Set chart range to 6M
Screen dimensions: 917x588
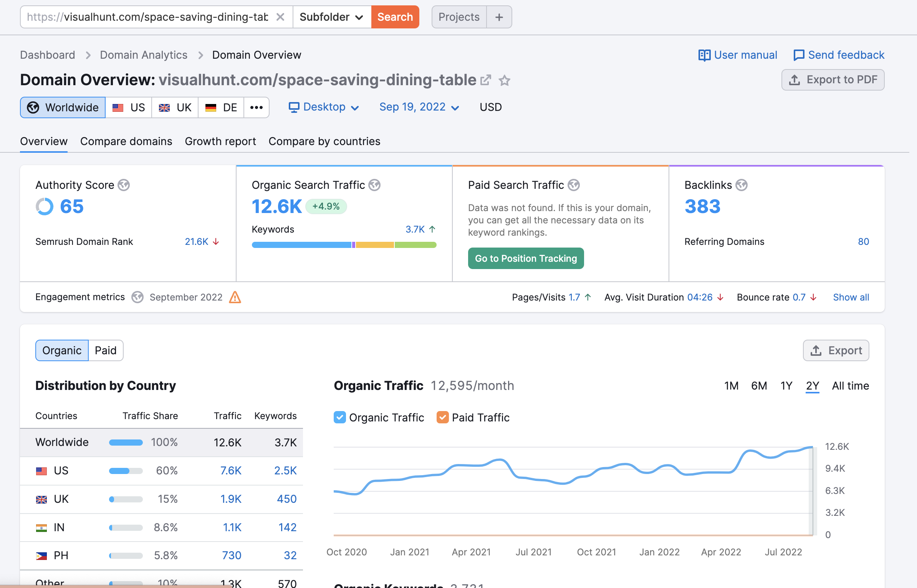click(759, 386)
